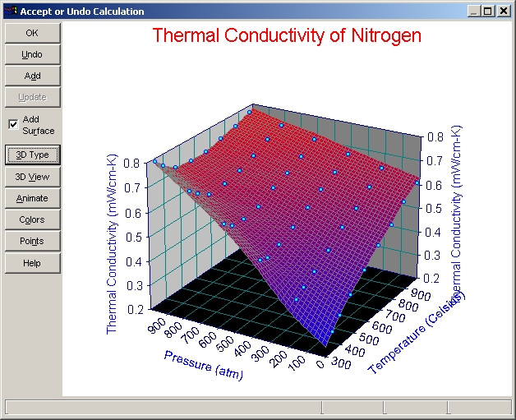Viewport: 516px width, 420px height.
Task: Click the status bar at window bottom
Action: (x=164, y=408)
